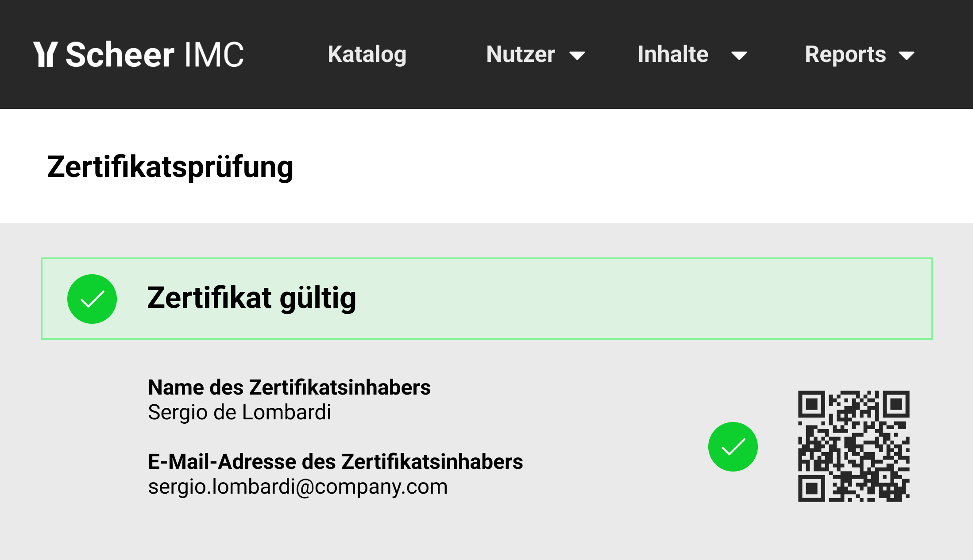Click the 'Name des Zertifikatsinhabers' label
973x560 pixels.
289,387
